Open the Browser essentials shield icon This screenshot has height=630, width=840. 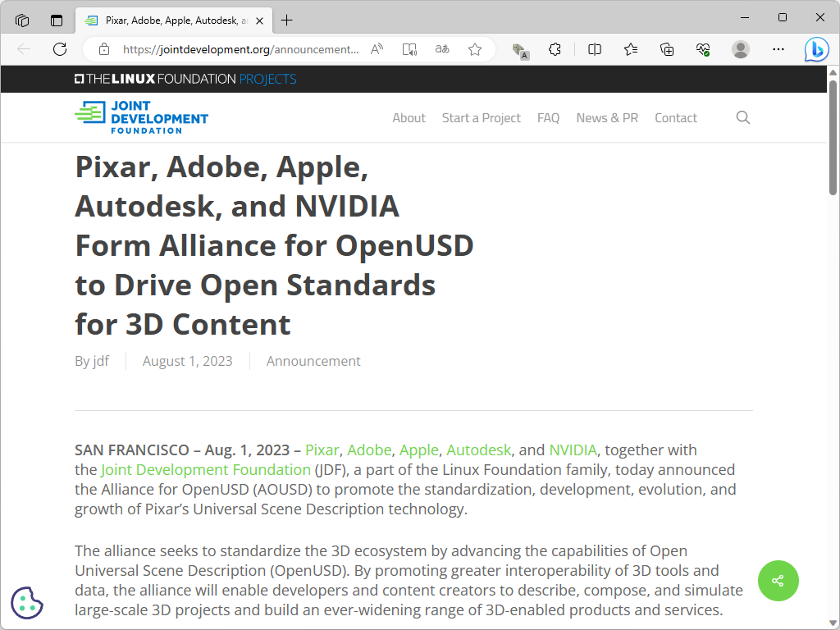coord(703,49)
